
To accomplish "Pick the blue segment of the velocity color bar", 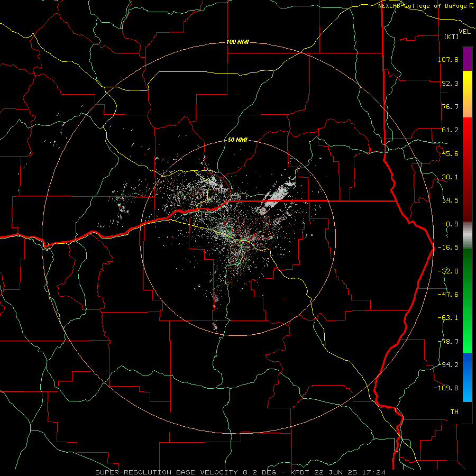I will [x=467, y=377].
